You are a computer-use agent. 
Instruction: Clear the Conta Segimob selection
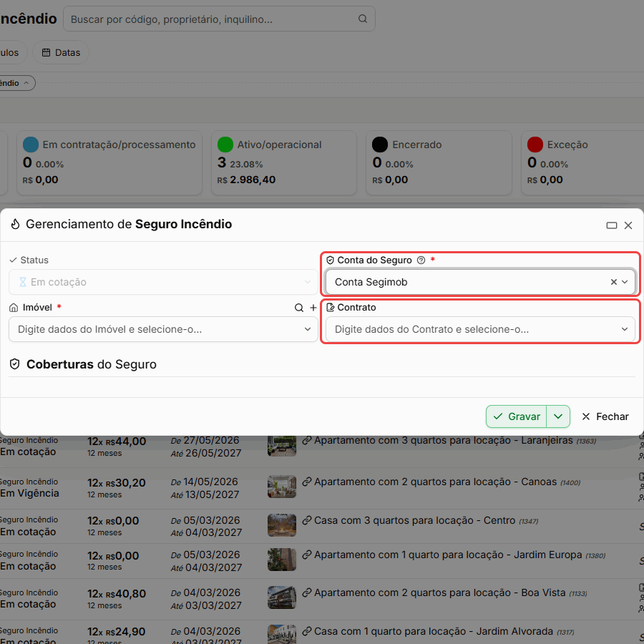tap(614, 282)
